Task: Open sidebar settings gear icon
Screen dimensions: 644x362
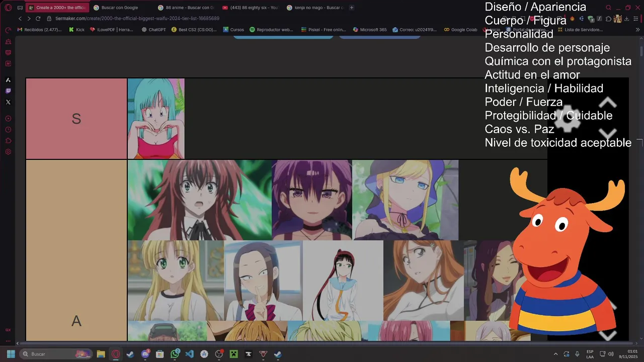Action: [x=8, y=152]
